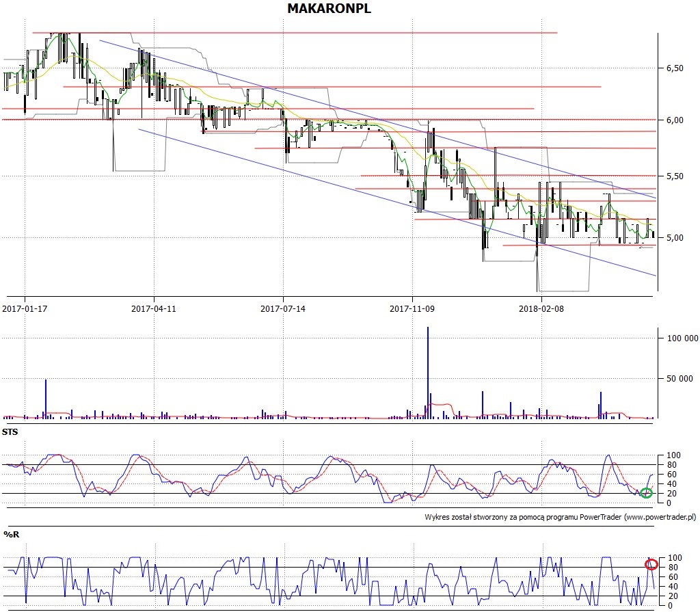The image size is (700, 612).
Task: Click the 5,50 price axis label
Action: (x=675, y=176)
